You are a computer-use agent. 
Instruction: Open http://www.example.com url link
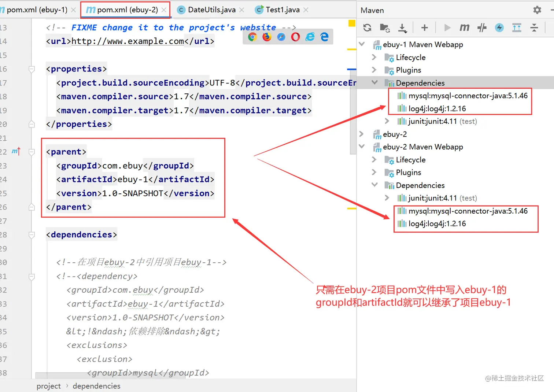point(128,41)
